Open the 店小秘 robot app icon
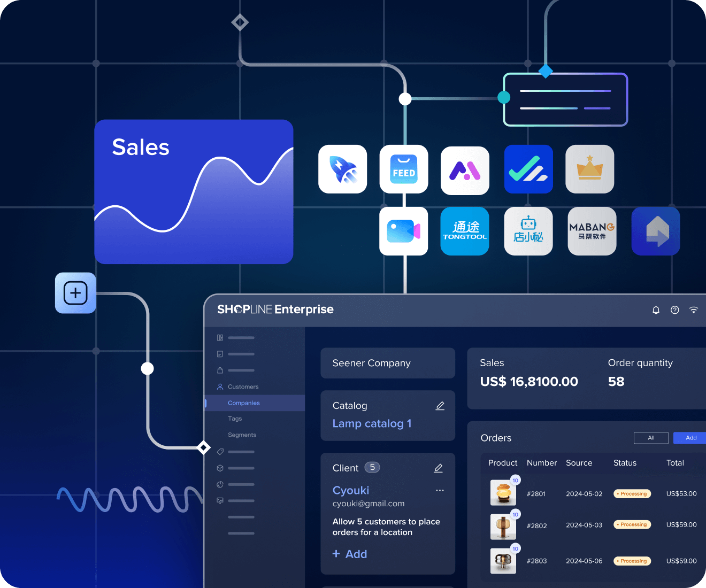The height and width of the screenshot is (588, 706). (528, 231)
